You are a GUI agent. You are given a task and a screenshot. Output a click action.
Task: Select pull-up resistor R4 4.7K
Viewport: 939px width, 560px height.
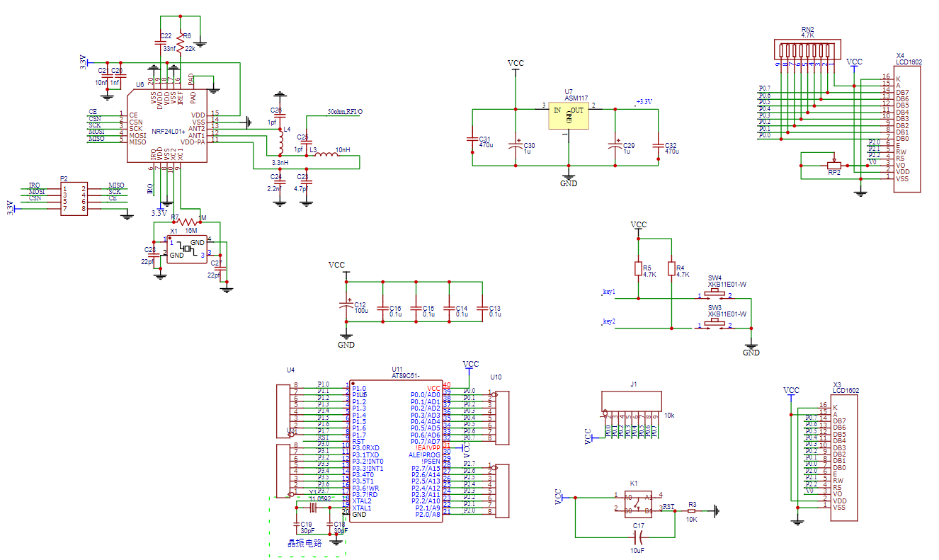pyautogui.click(x=671, y=270)
